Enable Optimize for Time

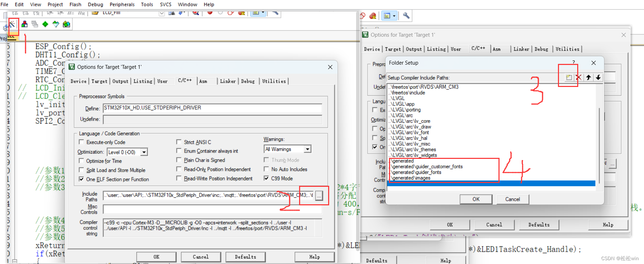(x=82, y=161)
